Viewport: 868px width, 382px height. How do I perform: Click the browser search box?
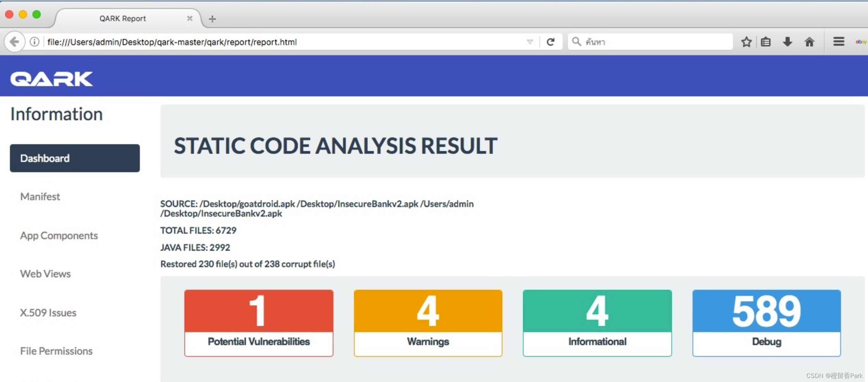point(650,42)
